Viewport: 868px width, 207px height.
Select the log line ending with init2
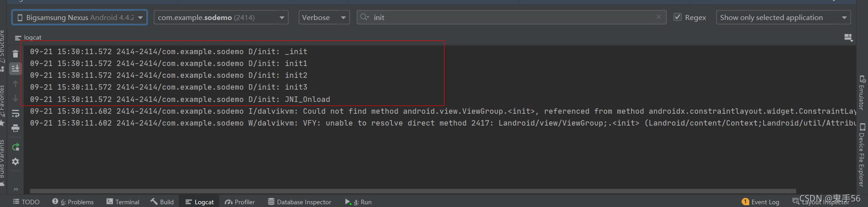[x=169, y=75]
